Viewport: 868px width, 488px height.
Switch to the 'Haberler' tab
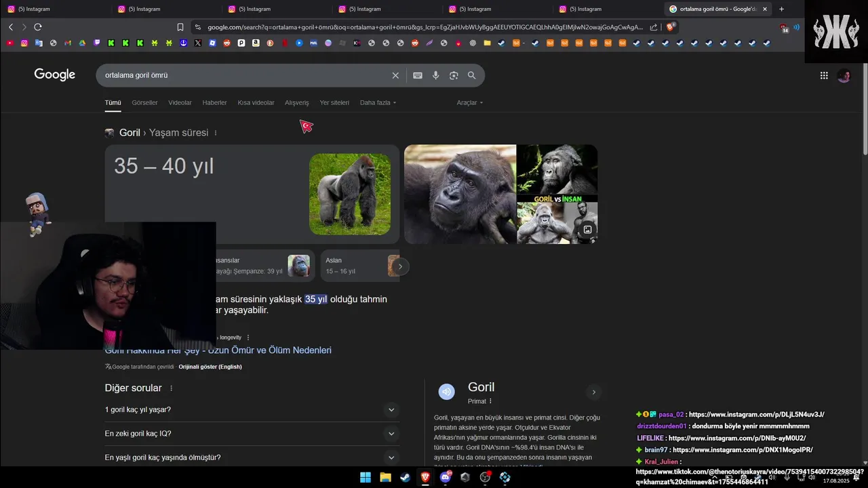click(x=214, y=102)
